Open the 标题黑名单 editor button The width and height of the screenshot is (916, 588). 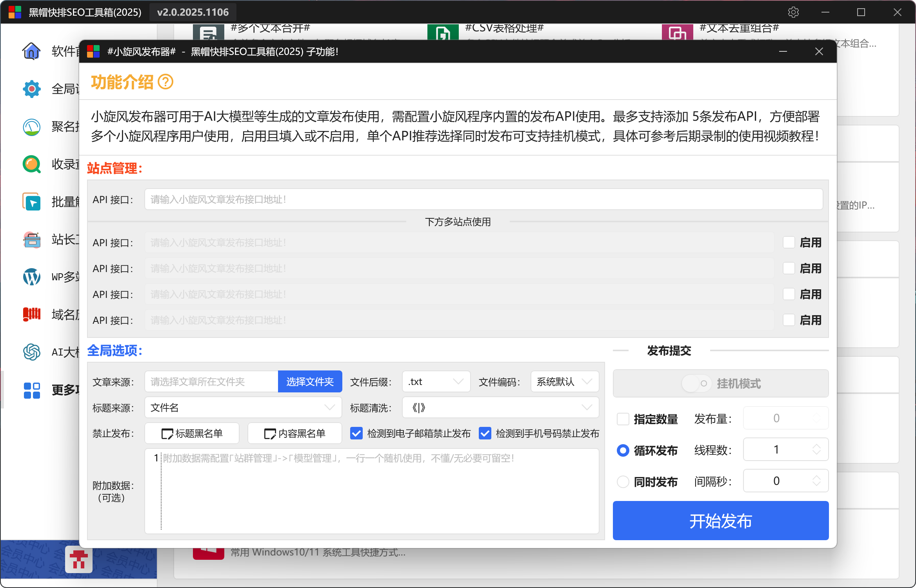tap(192, 433)
